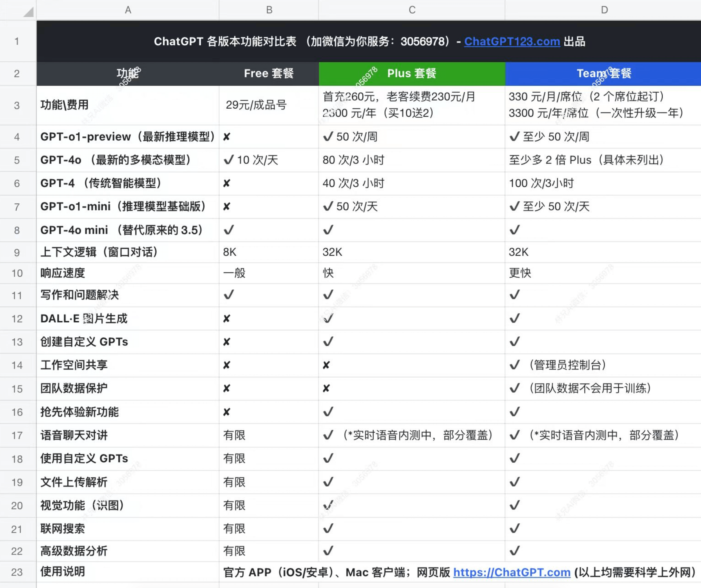
Task: Click the 'Free 套餐' header cell
Action: (269, 73)
